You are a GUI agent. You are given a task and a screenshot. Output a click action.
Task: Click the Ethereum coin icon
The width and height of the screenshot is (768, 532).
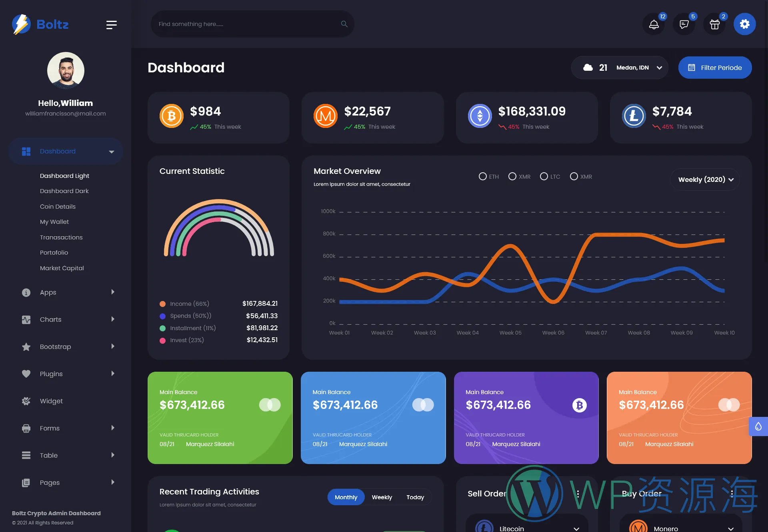(x=479, y=116)
